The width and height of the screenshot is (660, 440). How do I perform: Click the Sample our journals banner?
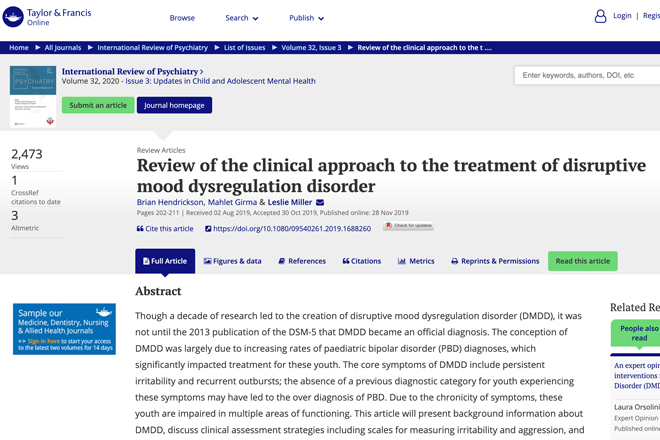tap(64, 329)
